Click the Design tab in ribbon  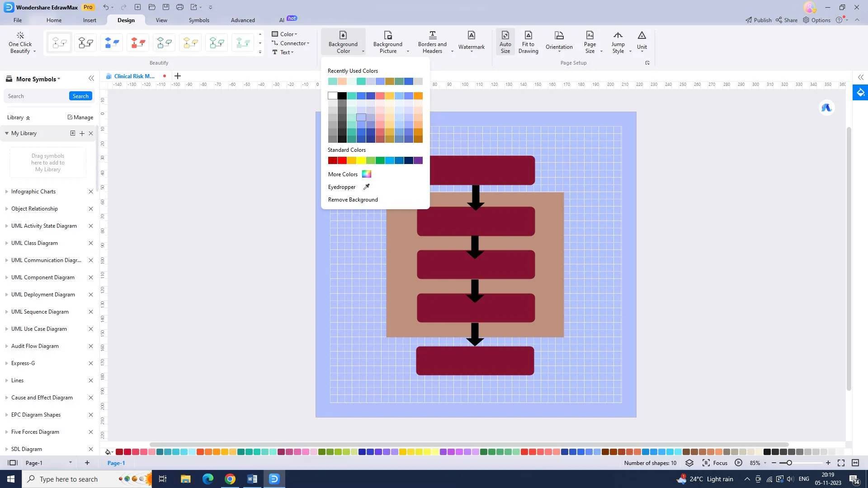coord(125,20)
